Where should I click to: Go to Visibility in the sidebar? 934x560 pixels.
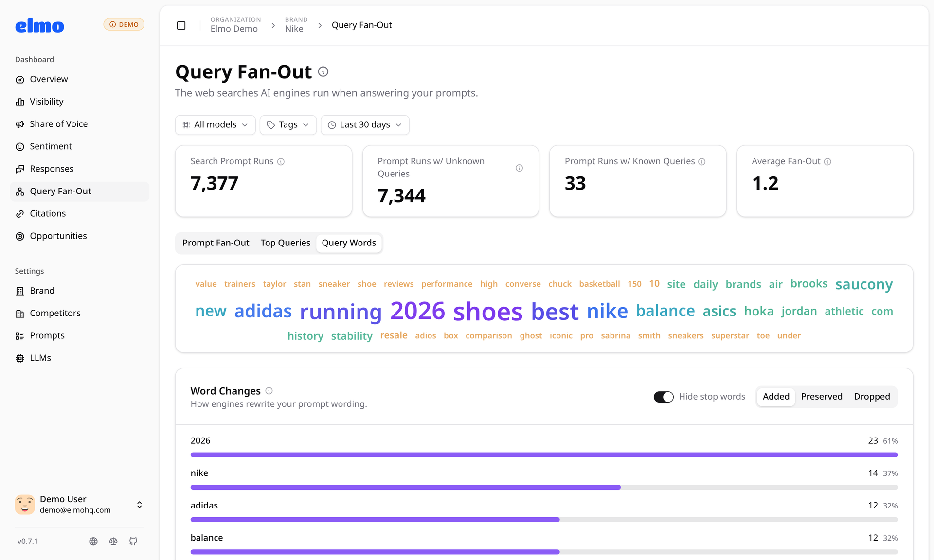coord(79,102)
